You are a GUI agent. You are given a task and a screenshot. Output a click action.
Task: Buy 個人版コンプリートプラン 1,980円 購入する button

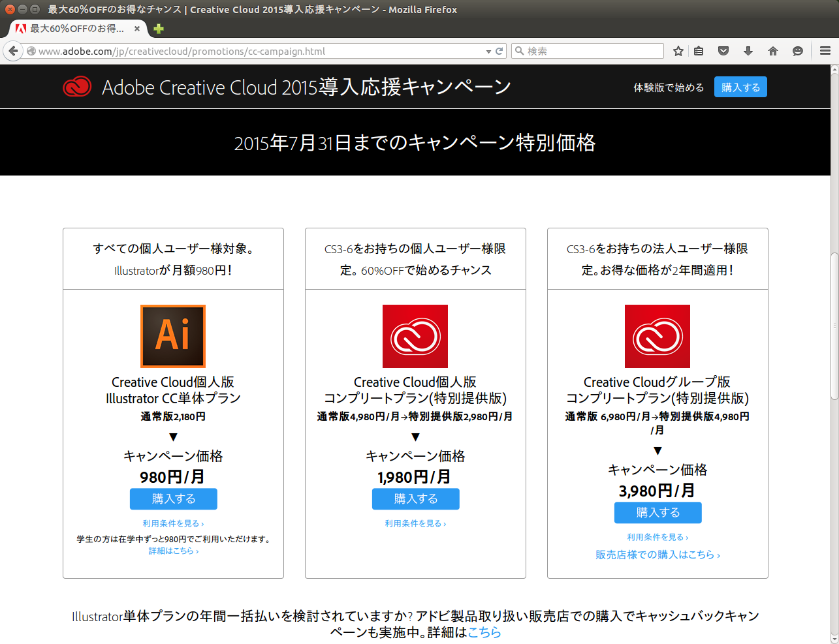[416, 499]
